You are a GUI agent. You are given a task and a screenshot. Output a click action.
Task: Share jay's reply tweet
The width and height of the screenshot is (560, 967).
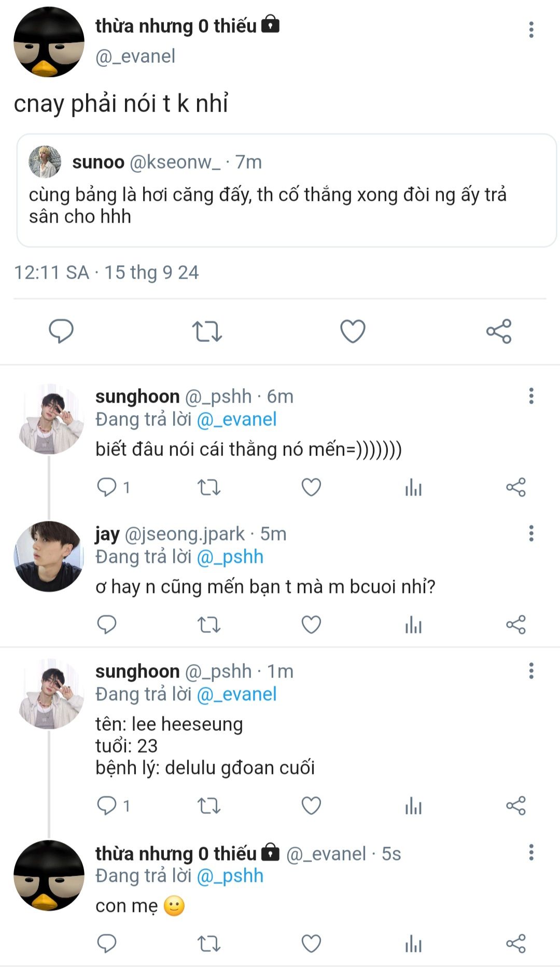516,625
